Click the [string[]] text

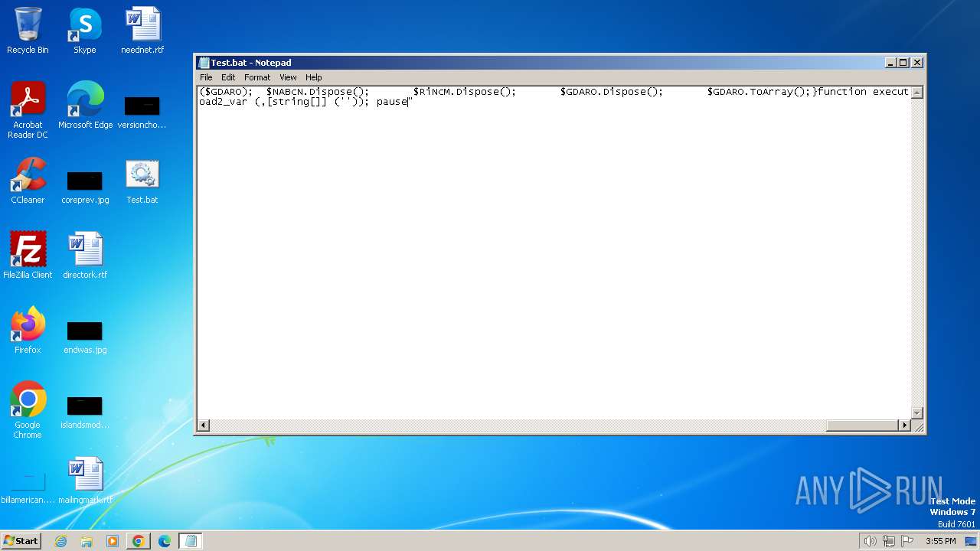coord(297,102)
